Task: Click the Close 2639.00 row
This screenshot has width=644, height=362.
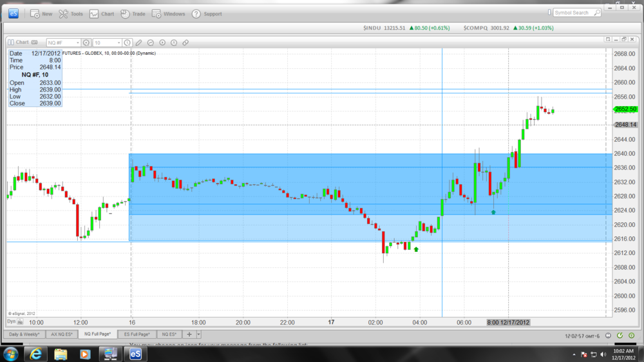Action: [35, 104]
